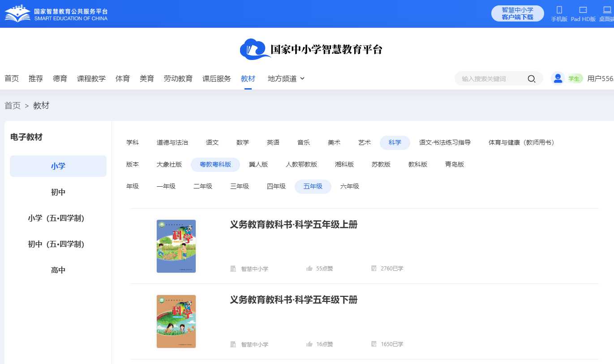Click the publisher icon next to 智慧中小学 for 下册
The height and width of the screenshot is (364, 614).
coord(233,344)
